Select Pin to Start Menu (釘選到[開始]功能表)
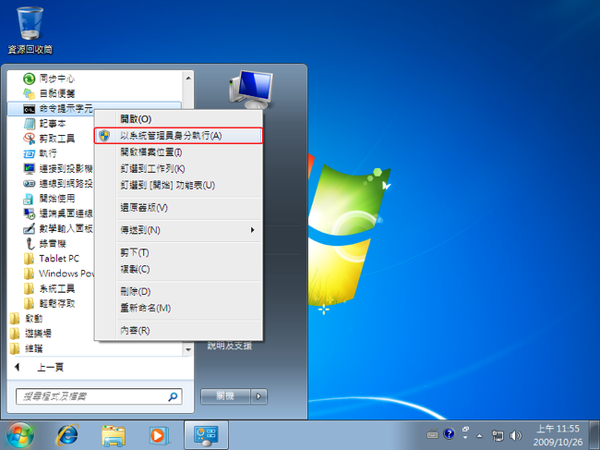 (x=178, y=185)
